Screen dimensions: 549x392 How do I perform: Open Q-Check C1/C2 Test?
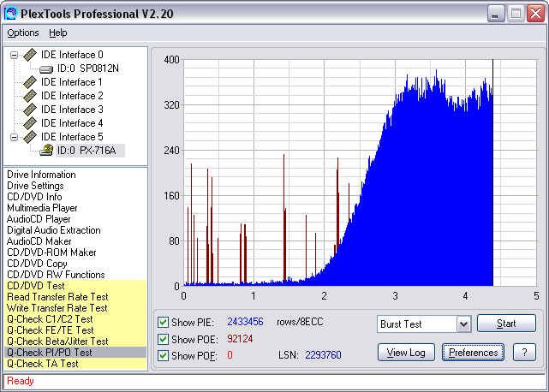pyautogui.click(x=75, y=319)
